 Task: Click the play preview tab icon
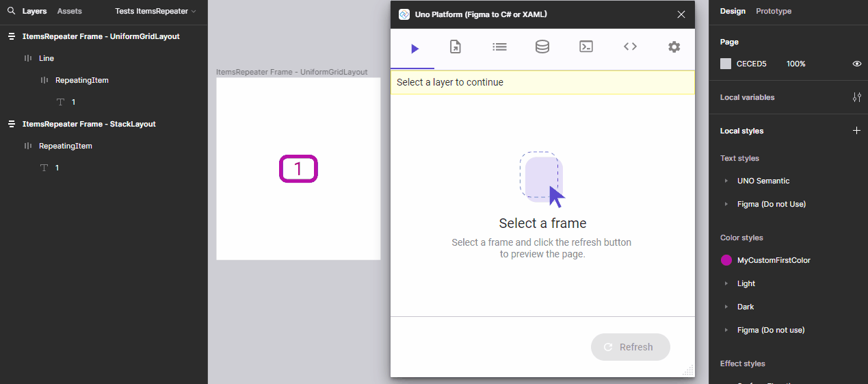point(415,48)
